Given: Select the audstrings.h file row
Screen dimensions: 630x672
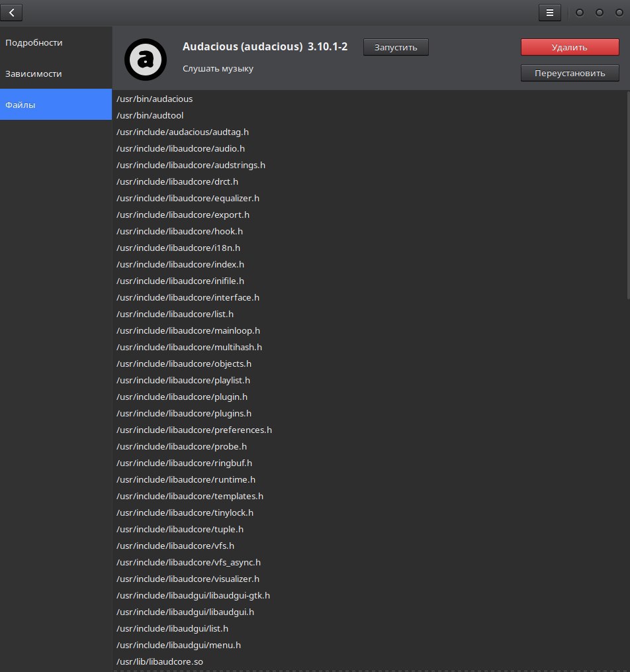Looking at the screenshot, I should click(191, 166).
